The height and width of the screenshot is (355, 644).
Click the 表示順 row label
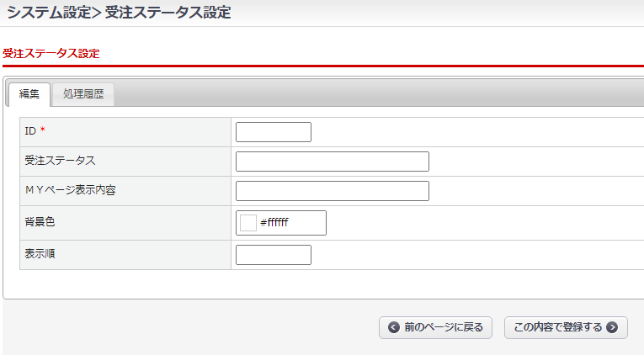click(x=40, y=254)
